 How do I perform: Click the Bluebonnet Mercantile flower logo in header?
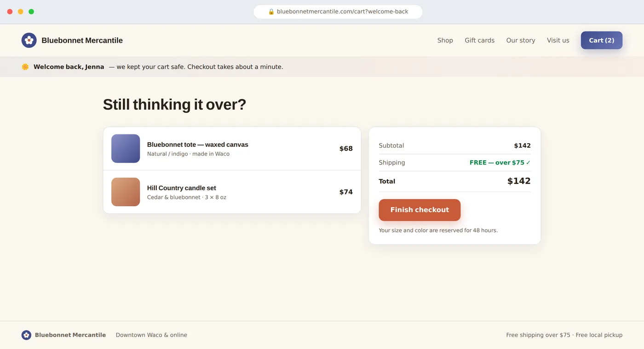[x=29, y=40]
